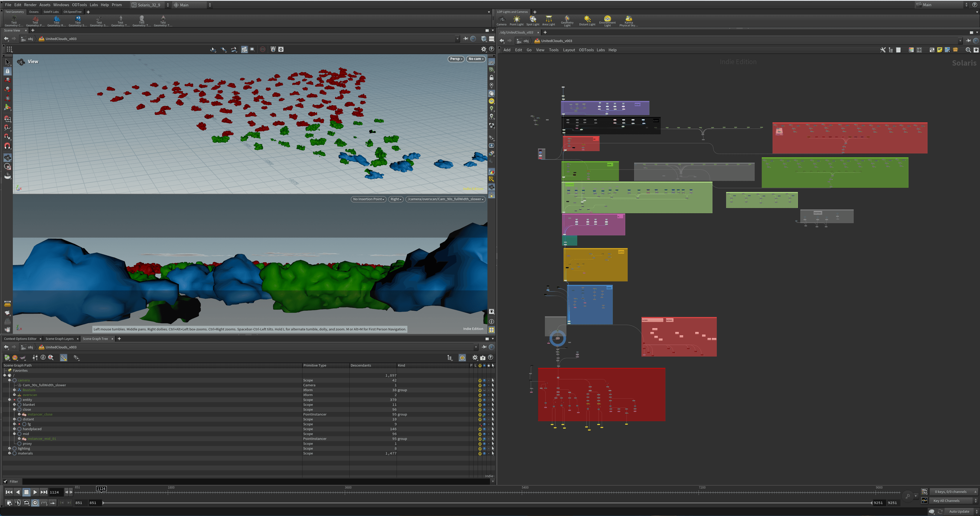This screenshot has width=980, height=516.
Task: Switch to Scene Graph Layers tab
Action: [59, 339]
